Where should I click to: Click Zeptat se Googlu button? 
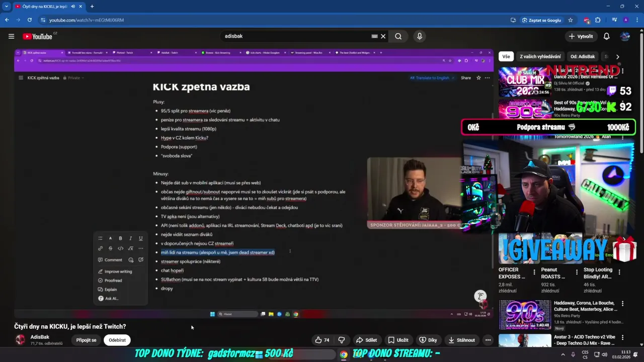point(542,20)
